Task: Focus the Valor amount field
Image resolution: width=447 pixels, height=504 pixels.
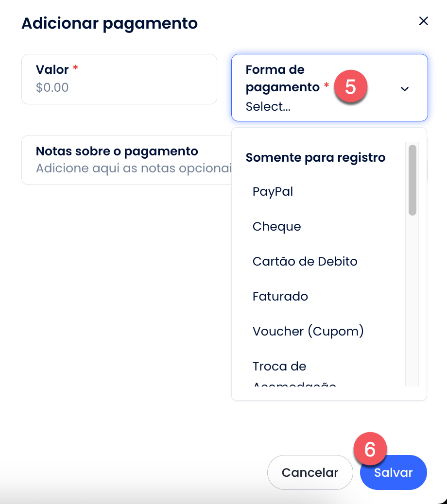Action: pos(120,79)
